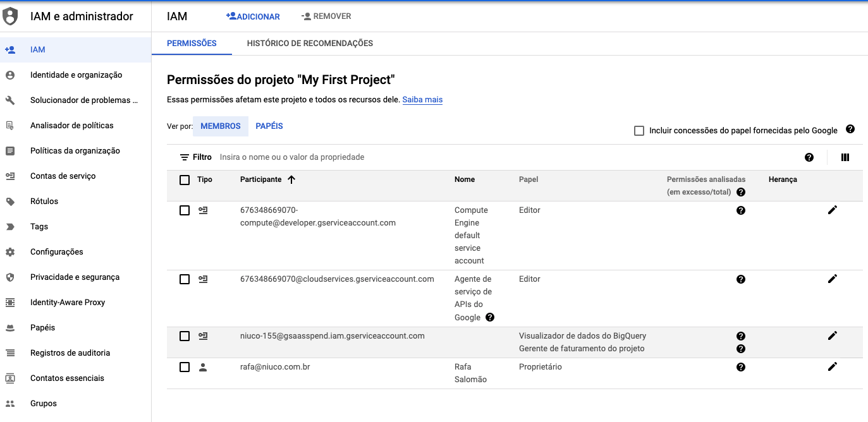This screenshot has height=422, width=868.
Task: Click the IAM e administrador shield icon
Action: point(10,16)
